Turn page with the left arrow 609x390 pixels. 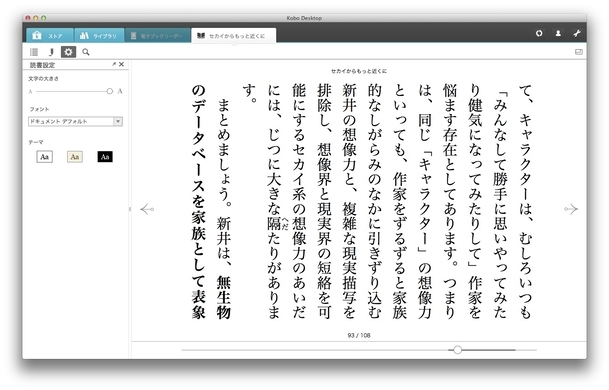147,209
